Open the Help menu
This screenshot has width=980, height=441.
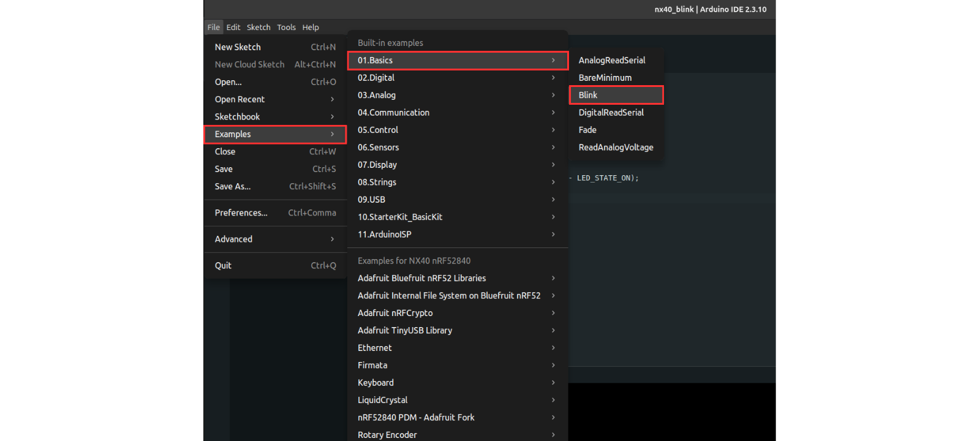pos(311,27)
